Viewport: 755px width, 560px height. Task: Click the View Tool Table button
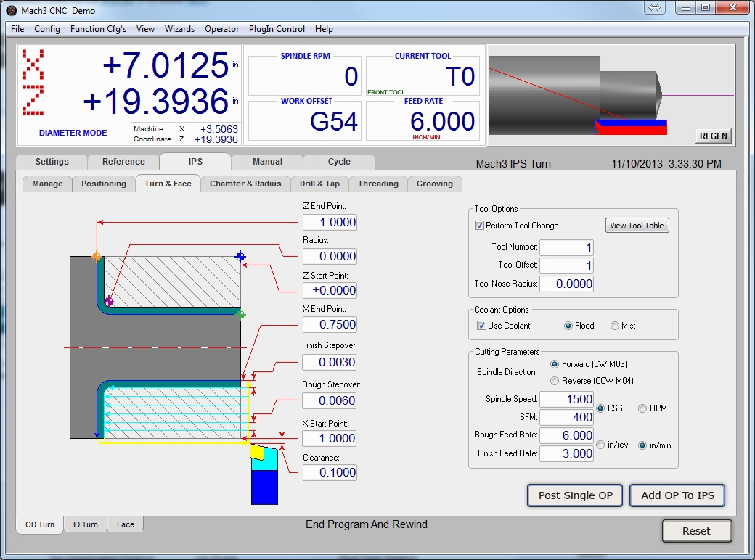click(637, 226)
